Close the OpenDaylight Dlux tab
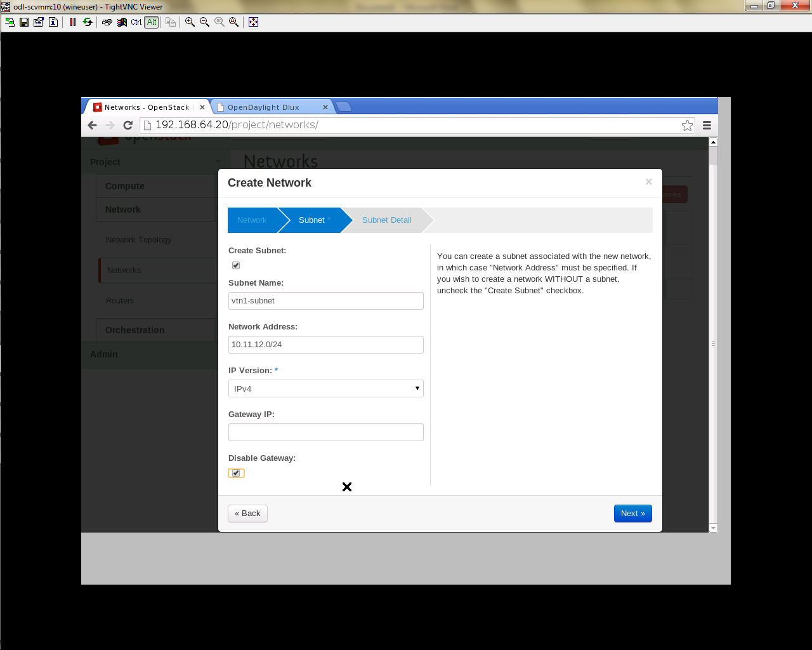Viewport: 812px width, 650px height. (325, 107)
